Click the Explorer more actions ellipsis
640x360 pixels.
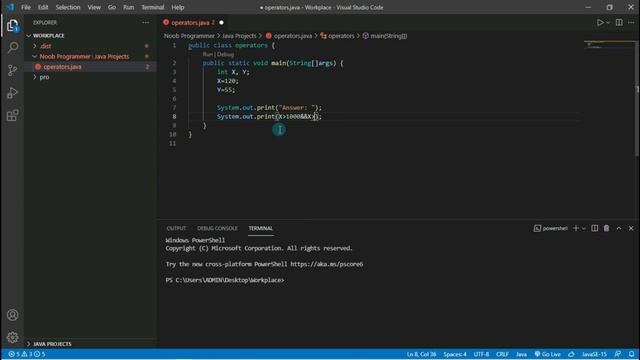point(146,22)
